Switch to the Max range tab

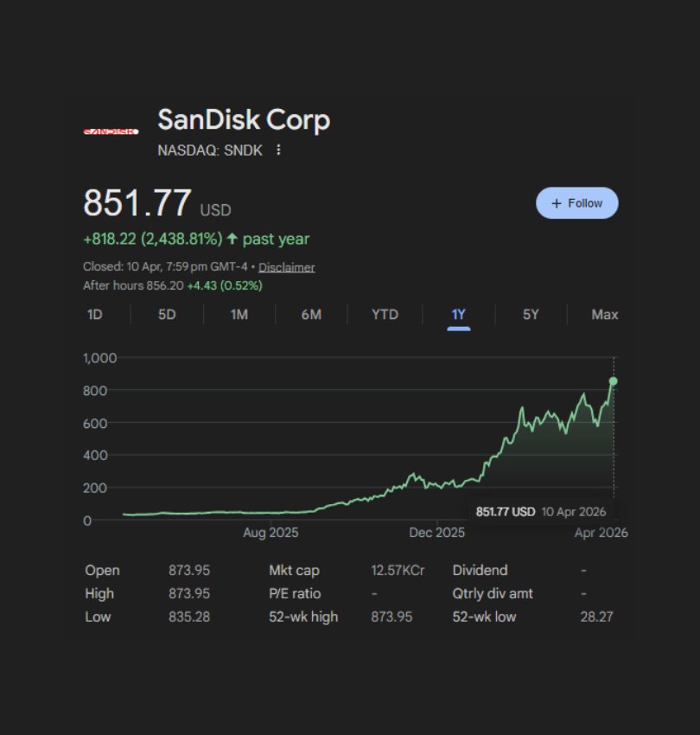click(604, 315)
